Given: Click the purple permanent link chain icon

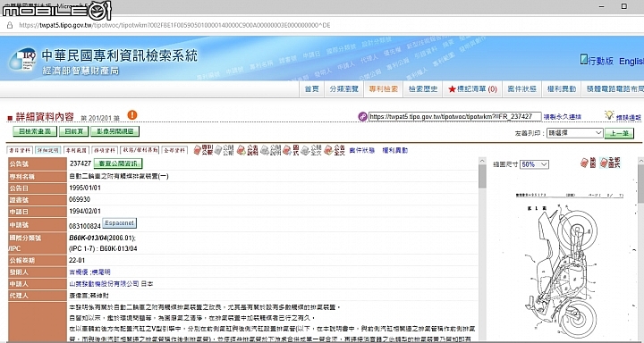Looking at the screenshot, I should 362,116.
